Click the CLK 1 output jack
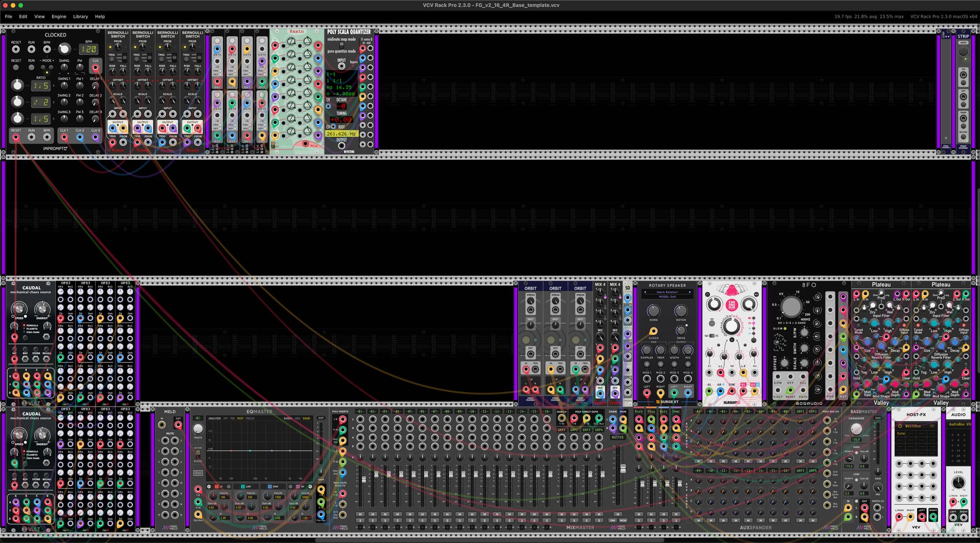980x543 pixels. point(64,137)
